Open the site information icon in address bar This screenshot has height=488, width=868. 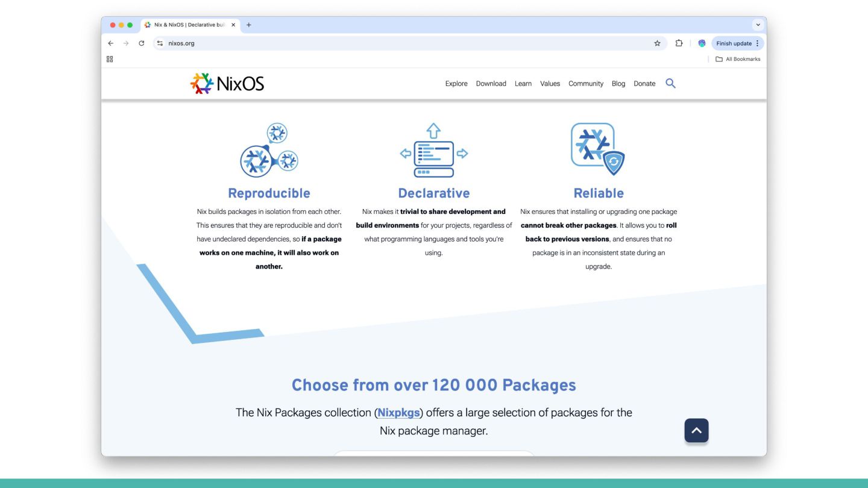pos(160,43)
